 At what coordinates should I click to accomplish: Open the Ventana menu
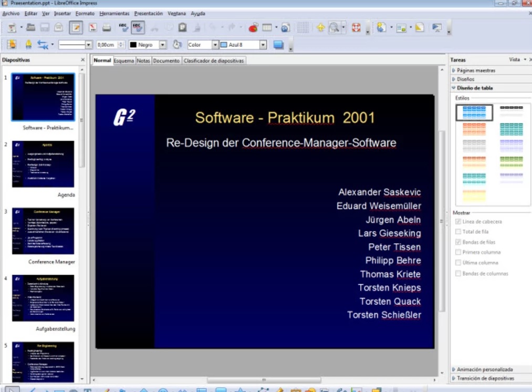pos(177,14)
